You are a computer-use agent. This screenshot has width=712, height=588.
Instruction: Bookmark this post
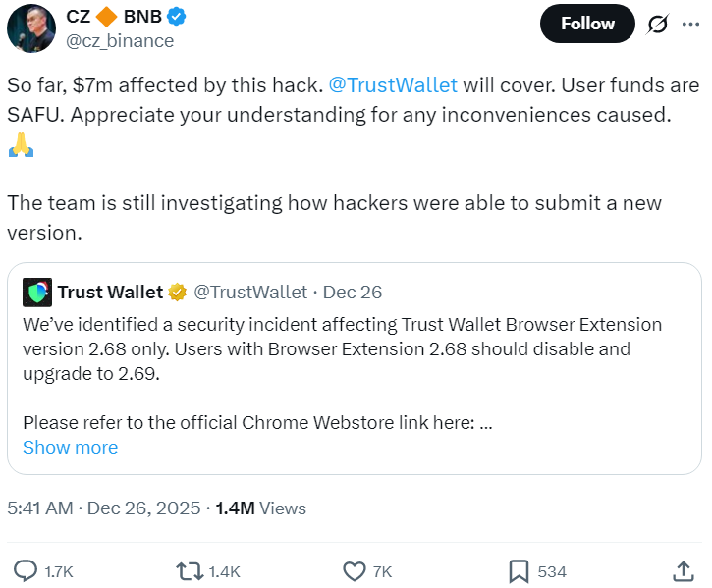pyautogui.click(x=520, y=570)
